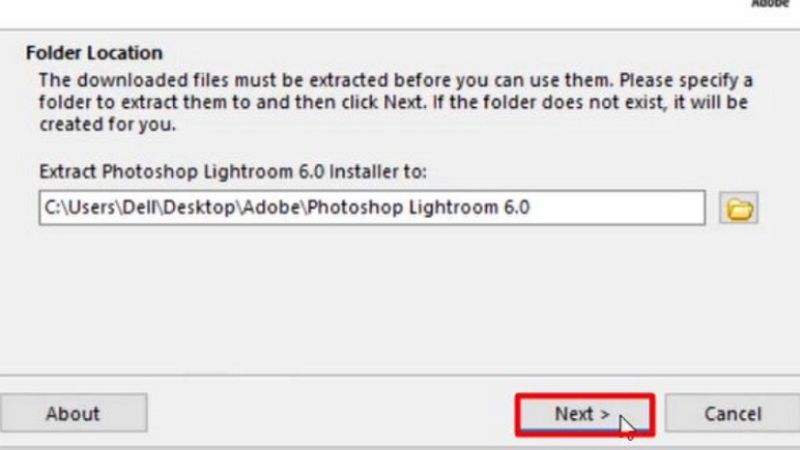Screen dimensions: 800x450
Task: Click the red-highlighted Next button
Action: [584, 413]
